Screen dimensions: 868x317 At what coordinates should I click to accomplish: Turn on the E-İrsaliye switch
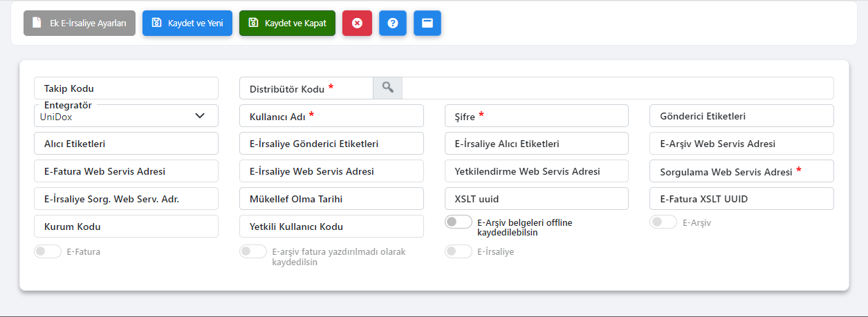[459, 251]
